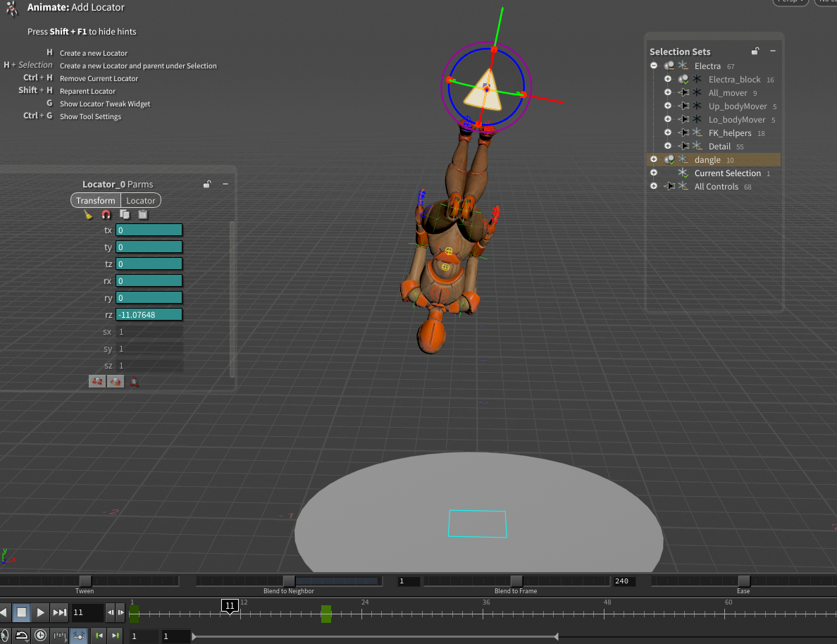Viewport: 837px width, 644px height.
Task: Collapse the Electra selection set
Action: pyautogui.click(x=654, y=66)
